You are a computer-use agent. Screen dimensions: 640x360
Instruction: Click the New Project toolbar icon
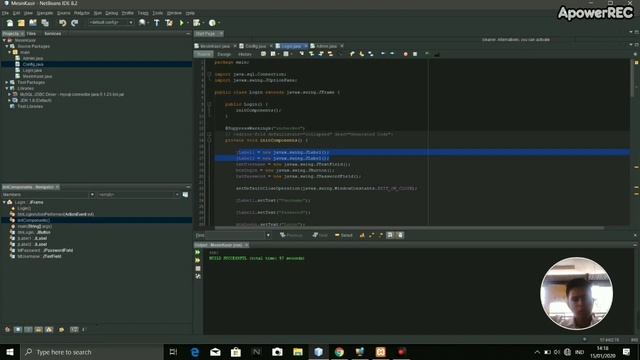pyautogui.click(x=21, y=23)
